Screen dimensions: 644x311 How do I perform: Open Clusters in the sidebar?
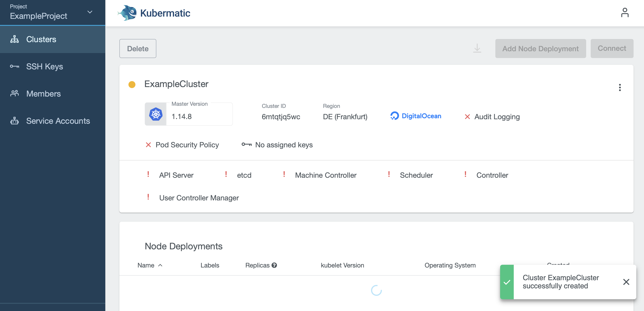pyautogui.click(x=52, y=39)
